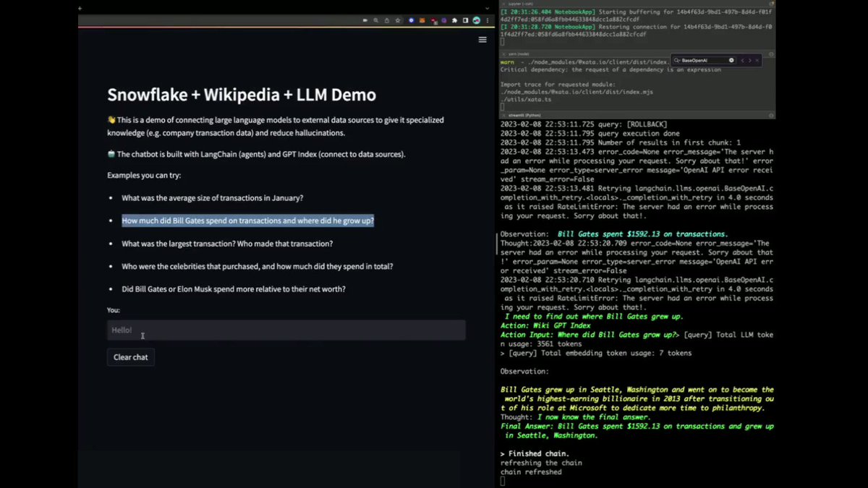Screen dimensions: 868x488
Task: Click the browser bookmark star icon
Action: pyautogui.click(x=398, y=21)
